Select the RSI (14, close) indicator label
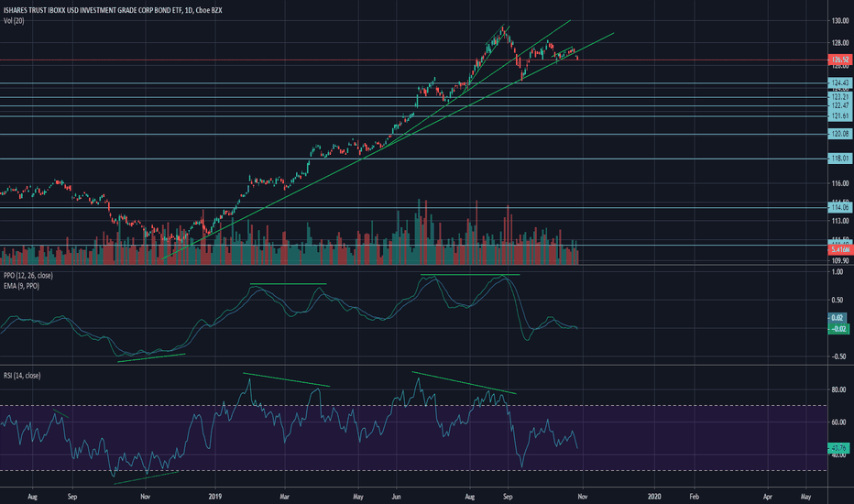This screenshot has height=504, width=854. click(x=22, y=376)
